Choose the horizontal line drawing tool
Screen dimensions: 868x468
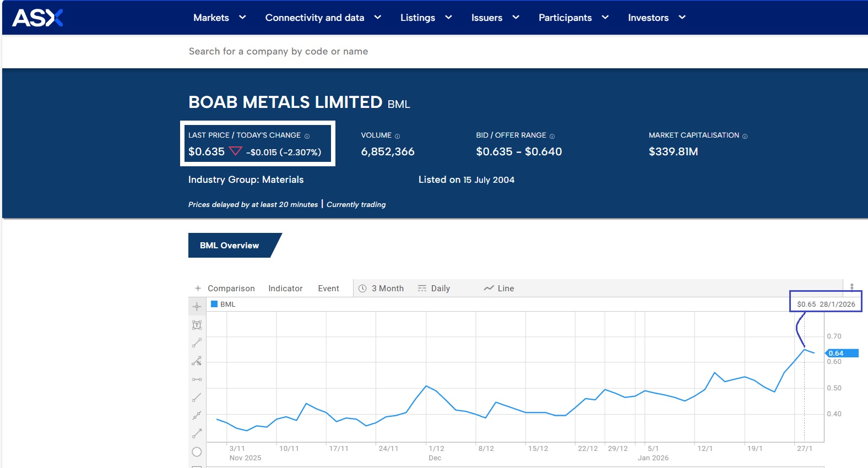197,379
